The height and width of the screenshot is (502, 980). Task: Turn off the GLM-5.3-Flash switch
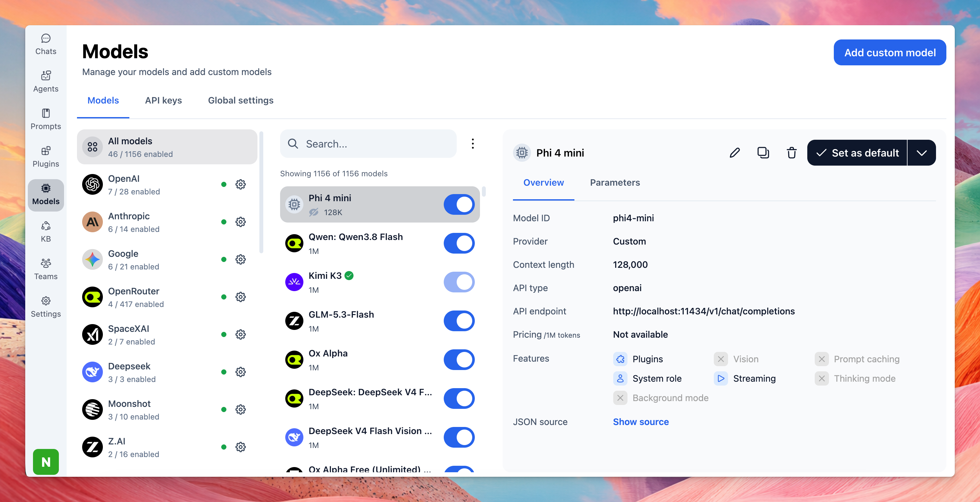(459, 321)
